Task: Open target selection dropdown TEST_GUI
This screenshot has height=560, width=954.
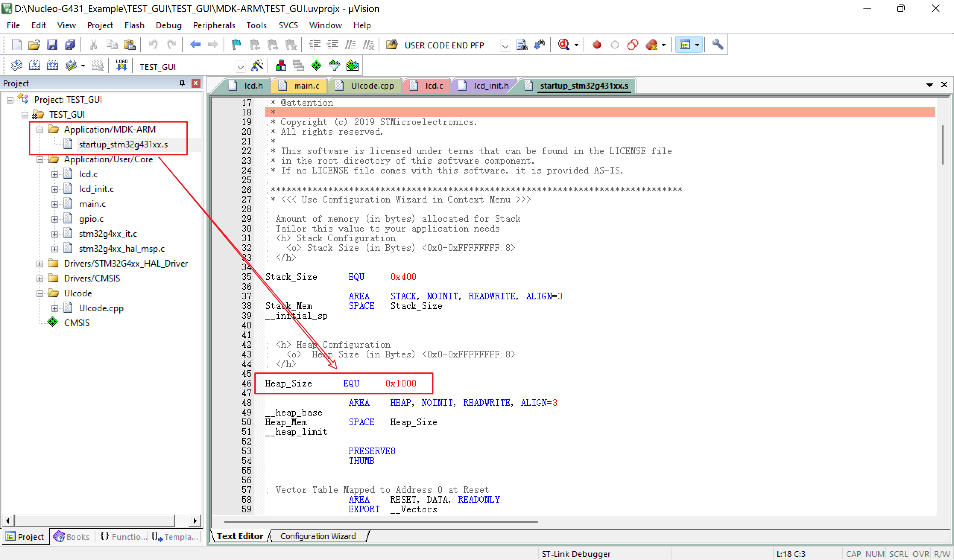Action: 240,67
